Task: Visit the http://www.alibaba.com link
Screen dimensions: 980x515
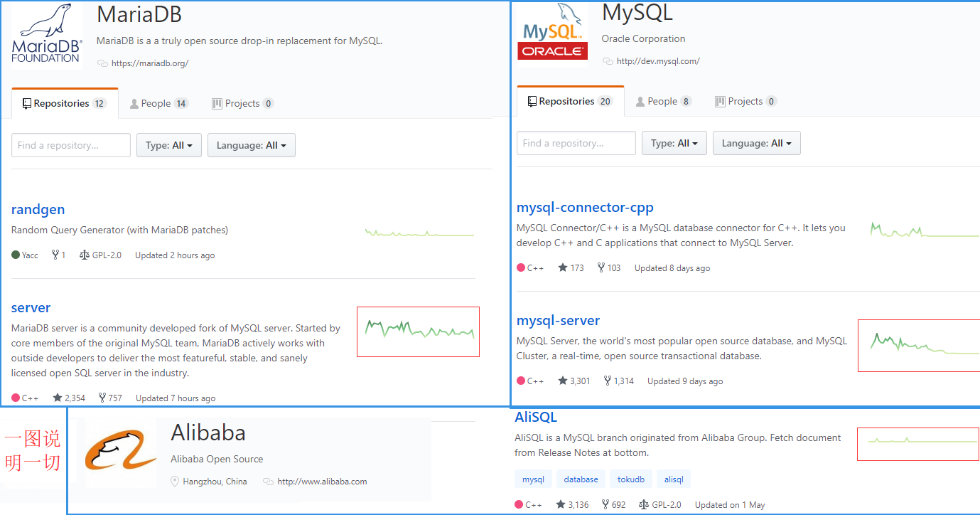Action: pos(322,482)
